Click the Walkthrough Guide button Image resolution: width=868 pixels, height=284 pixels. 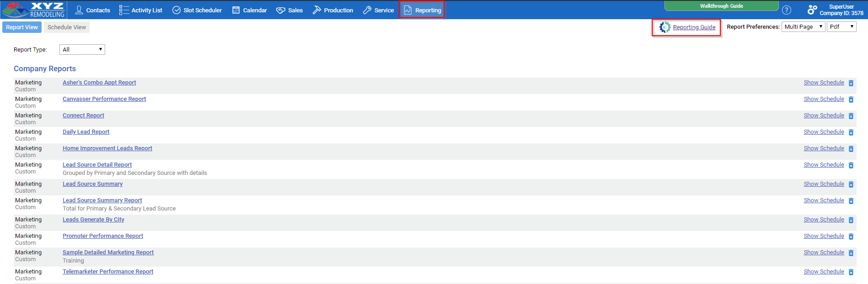coord(721,6)
